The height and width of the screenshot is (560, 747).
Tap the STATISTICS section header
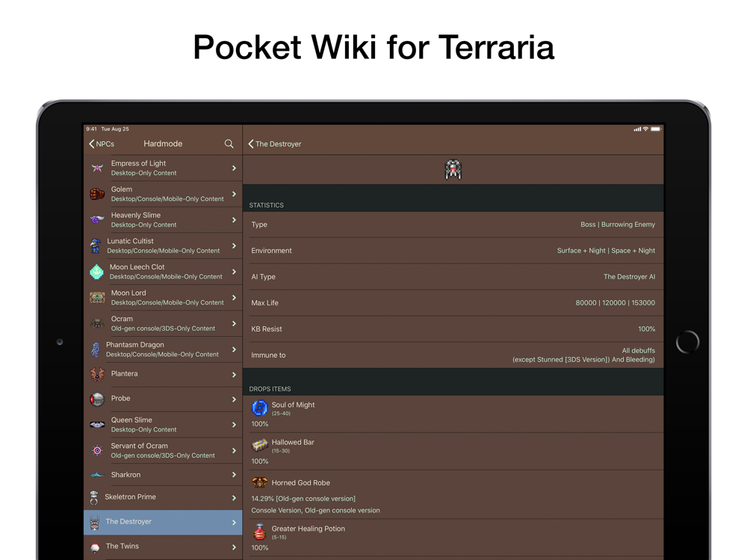click(x=267, y=205)
